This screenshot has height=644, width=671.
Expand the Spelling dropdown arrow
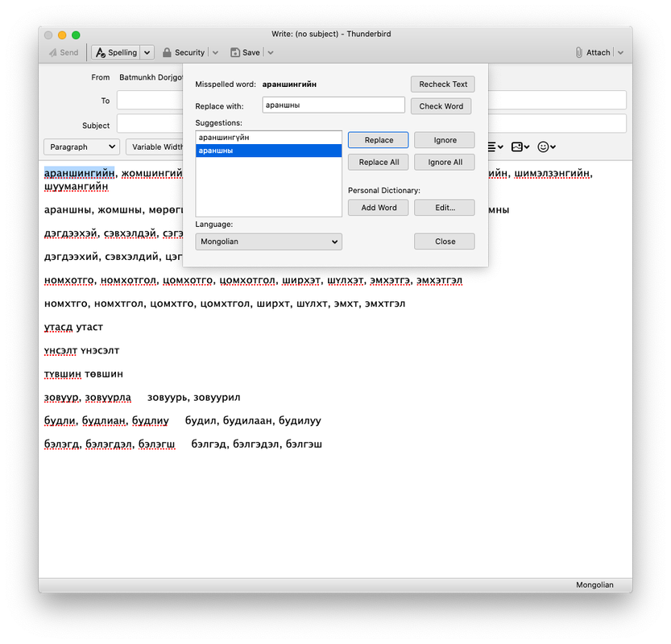pos(147,52)
